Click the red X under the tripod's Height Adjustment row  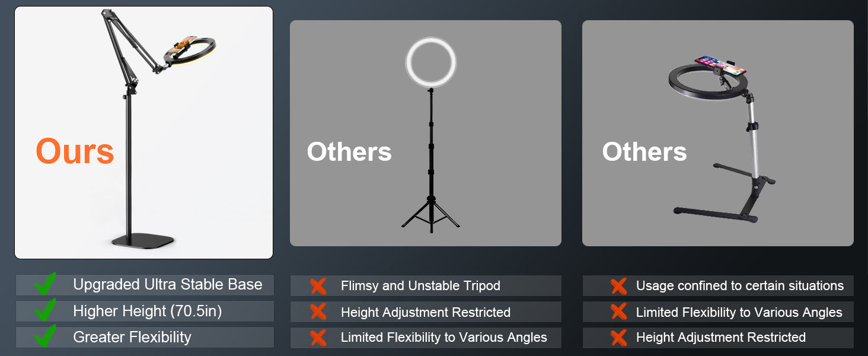pyautogui.click(x=318, y=312)
